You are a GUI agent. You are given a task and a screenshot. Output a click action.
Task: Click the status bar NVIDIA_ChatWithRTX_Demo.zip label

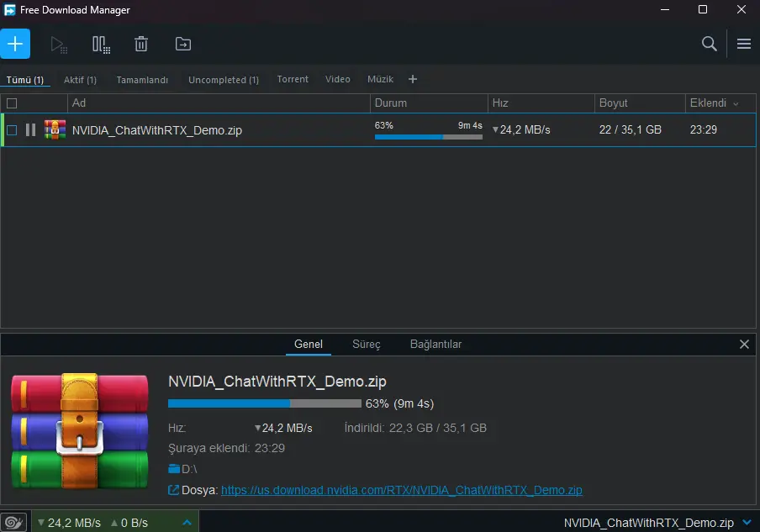point(648,523)
